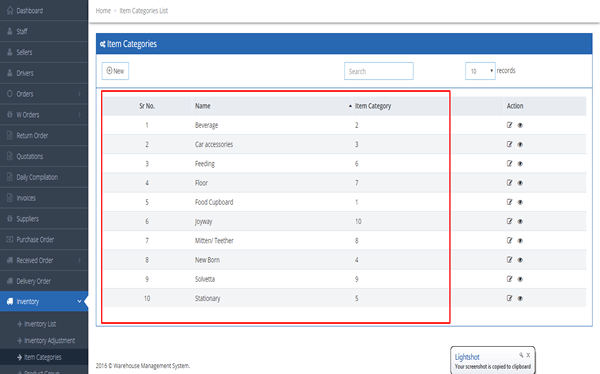Click the Name cell 'Solvetta'
This screenshot has height=374, width=600.
pyautogui.click(x=205, y=279)
